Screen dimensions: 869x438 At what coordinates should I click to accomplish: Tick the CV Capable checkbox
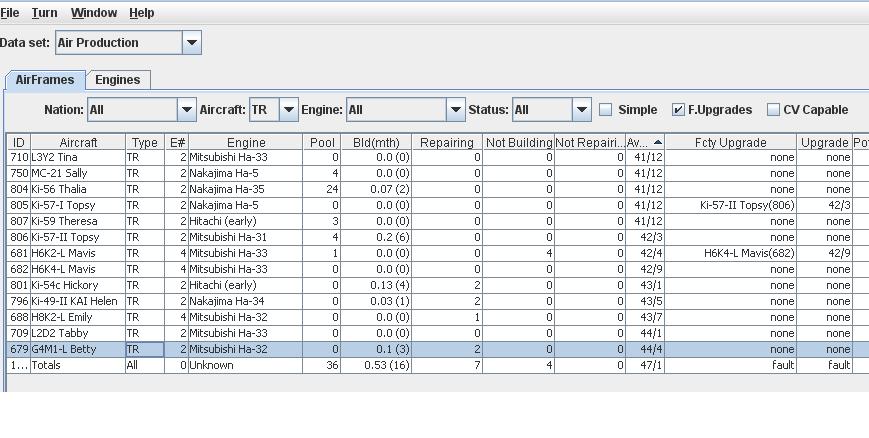(x=773, y=110)
